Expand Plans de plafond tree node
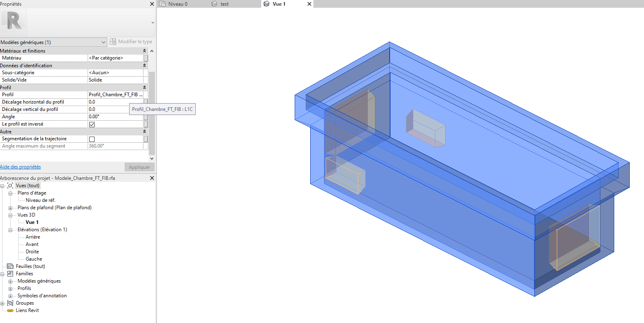Viewport: 644px width, 323px height. pyautogui.click(x=10, y=208)
